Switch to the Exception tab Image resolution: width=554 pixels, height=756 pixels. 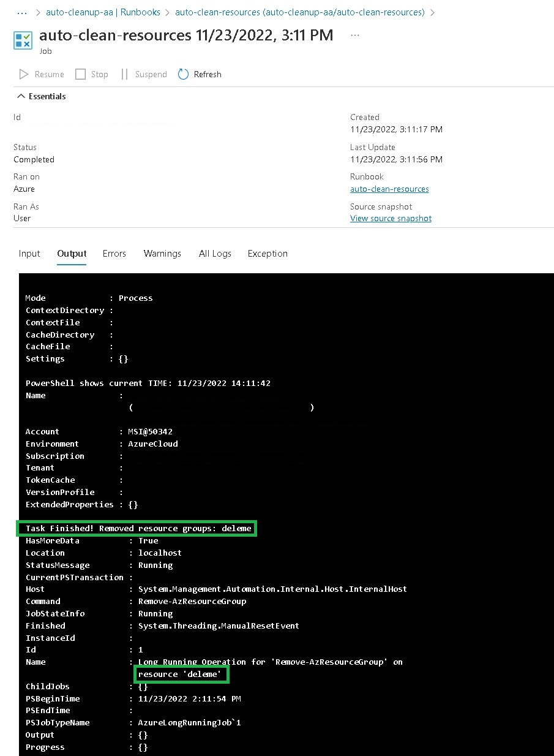[x=268, y=254]
